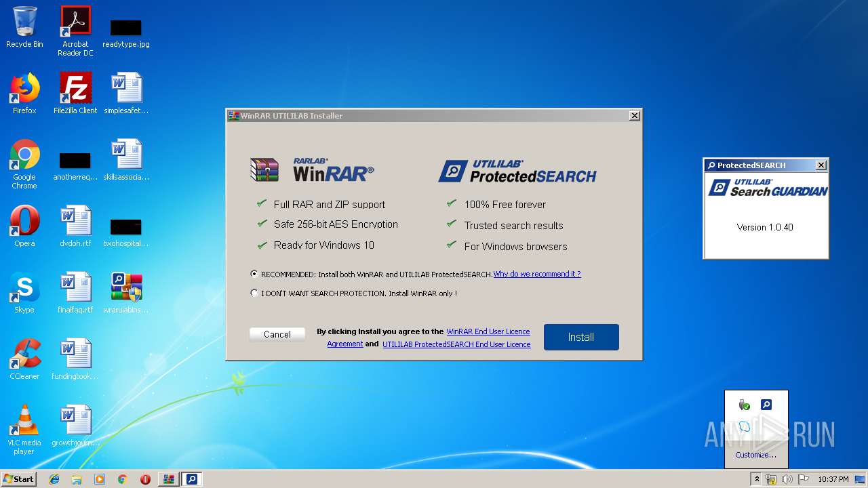Select the twohospital… desktop file
The width and height of the screenshot is (868, 488).
tap(126, 232)
